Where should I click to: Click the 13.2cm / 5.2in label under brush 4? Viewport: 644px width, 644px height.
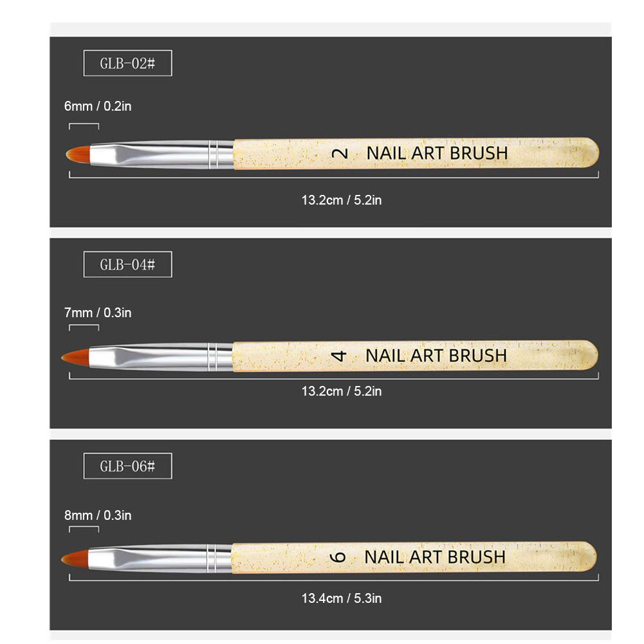tap(342, 391)
